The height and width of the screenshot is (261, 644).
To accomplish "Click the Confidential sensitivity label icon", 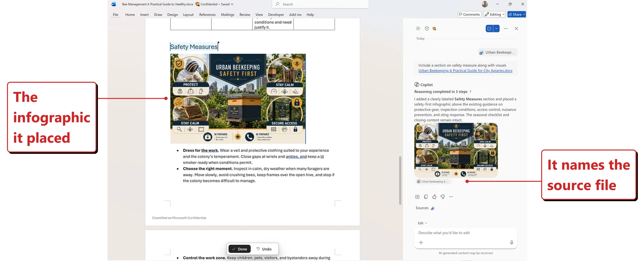I will 197,4.
